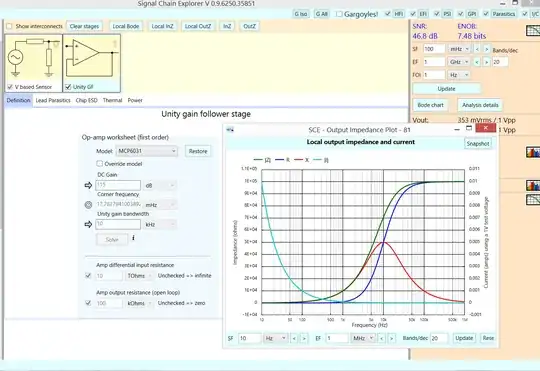Image resolution: width=540 pixels, height=371 pixels.
Task: Switch to the Power tab
Action: click(x=135, y=100)
